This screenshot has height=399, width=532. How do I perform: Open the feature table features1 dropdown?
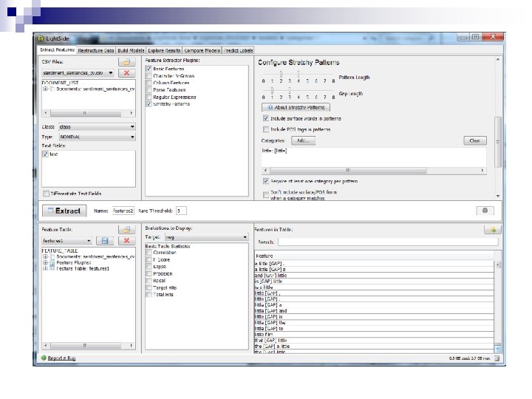pyautogui.click(x=67, y=241)
